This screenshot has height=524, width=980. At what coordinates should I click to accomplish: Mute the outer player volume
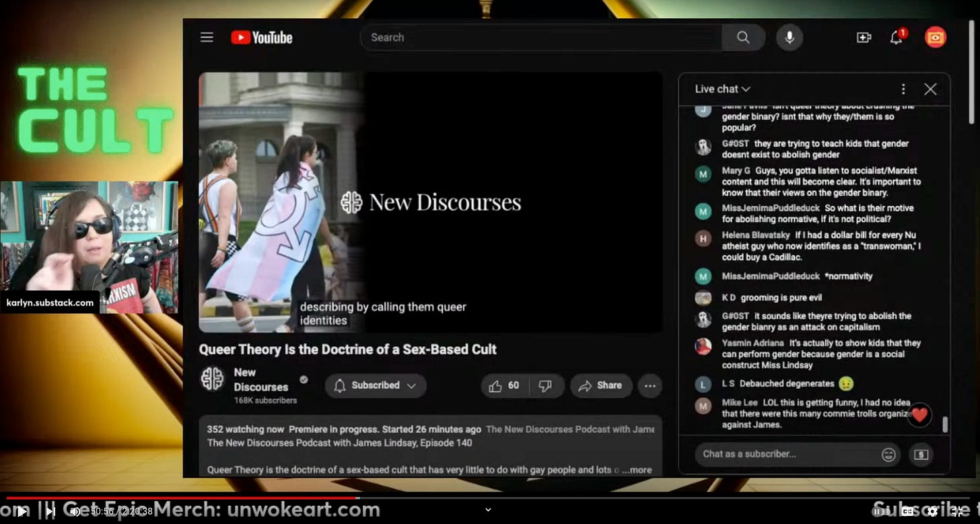(75, 511)
